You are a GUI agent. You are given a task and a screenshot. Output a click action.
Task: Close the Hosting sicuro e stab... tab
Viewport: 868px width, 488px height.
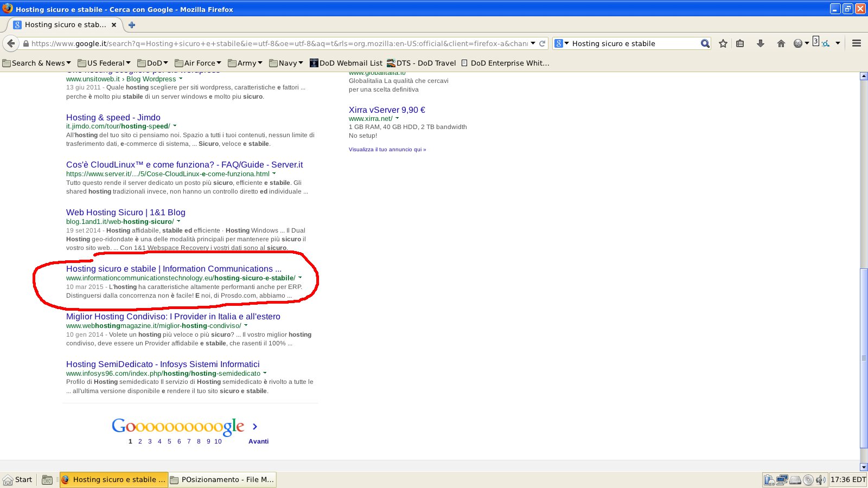click(114, 24)
